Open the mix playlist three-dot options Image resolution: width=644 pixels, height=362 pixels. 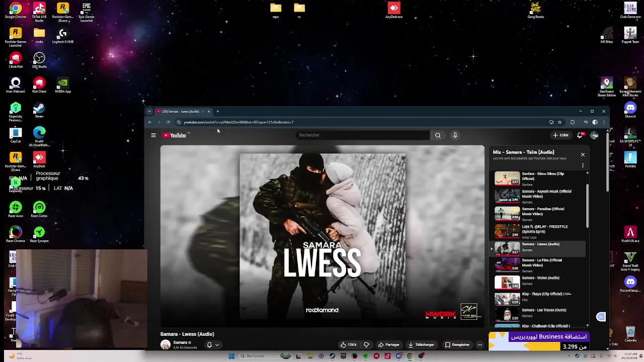pos(583,165)
